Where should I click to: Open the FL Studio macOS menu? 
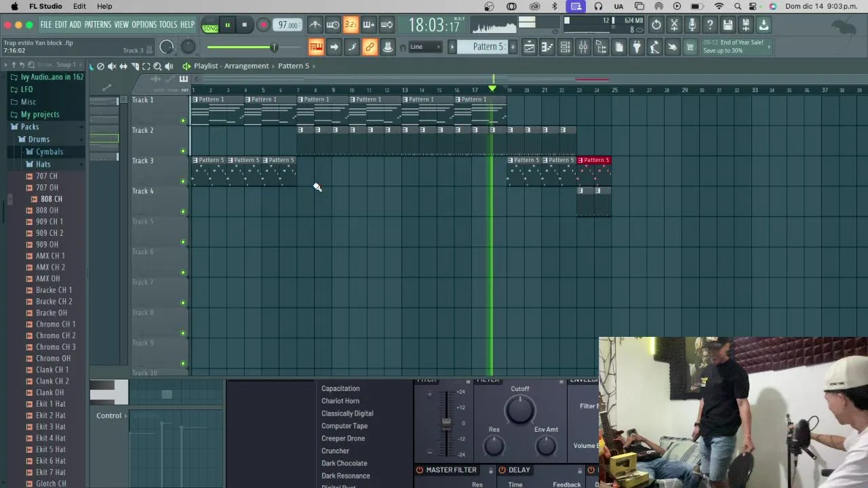tap(45, 6)
